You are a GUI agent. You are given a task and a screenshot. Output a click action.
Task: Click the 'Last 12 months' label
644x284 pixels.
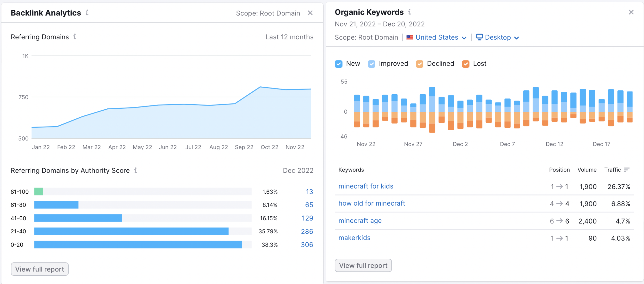289,37
